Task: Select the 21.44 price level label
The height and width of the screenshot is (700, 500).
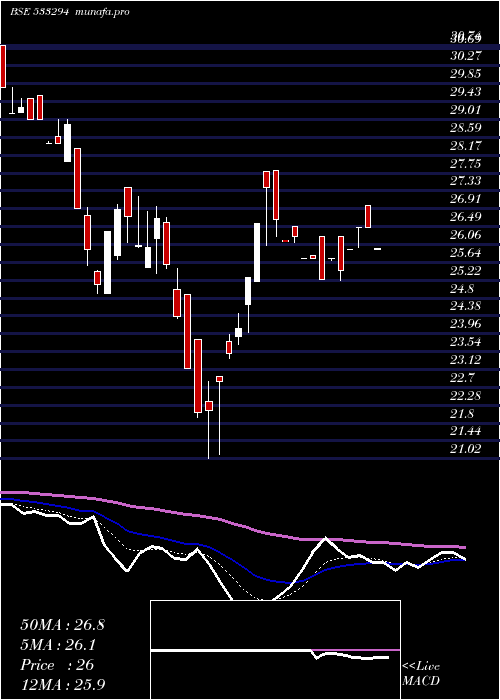Action: point(466,431)
